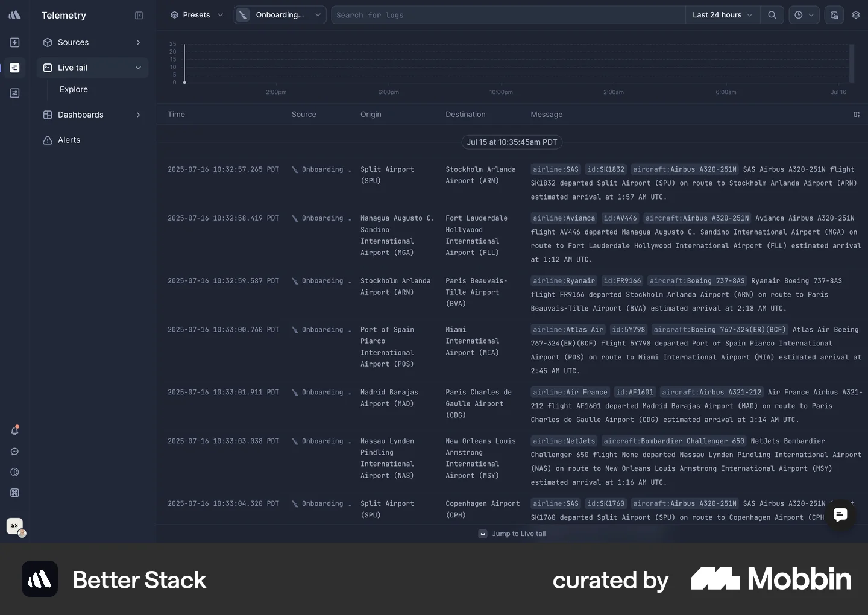Click the 10:00pm chart axis marker
The height and width of the screenshot is (615, 868).
501,92
